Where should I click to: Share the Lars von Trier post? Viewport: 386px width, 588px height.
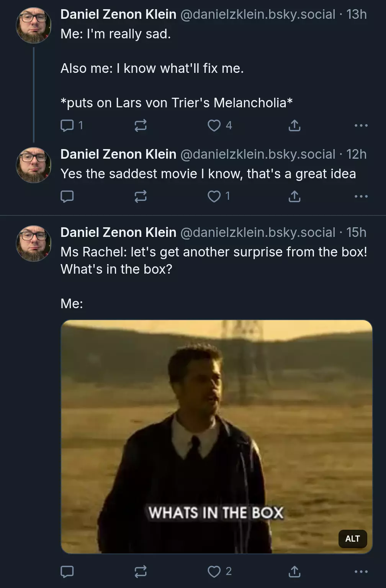(294, 125)
